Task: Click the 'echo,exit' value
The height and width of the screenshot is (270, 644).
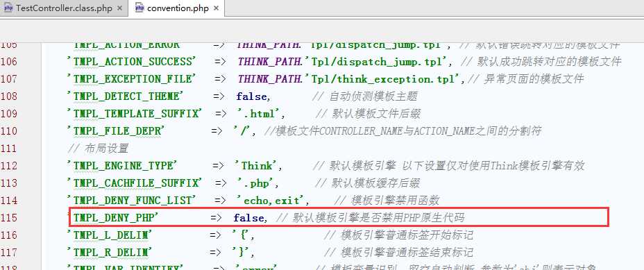Action: 271,200
